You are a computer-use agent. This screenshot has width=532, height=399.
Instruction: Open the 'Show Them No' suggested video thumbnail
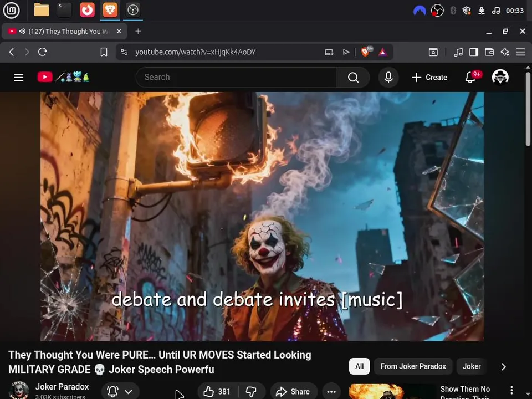392,392
